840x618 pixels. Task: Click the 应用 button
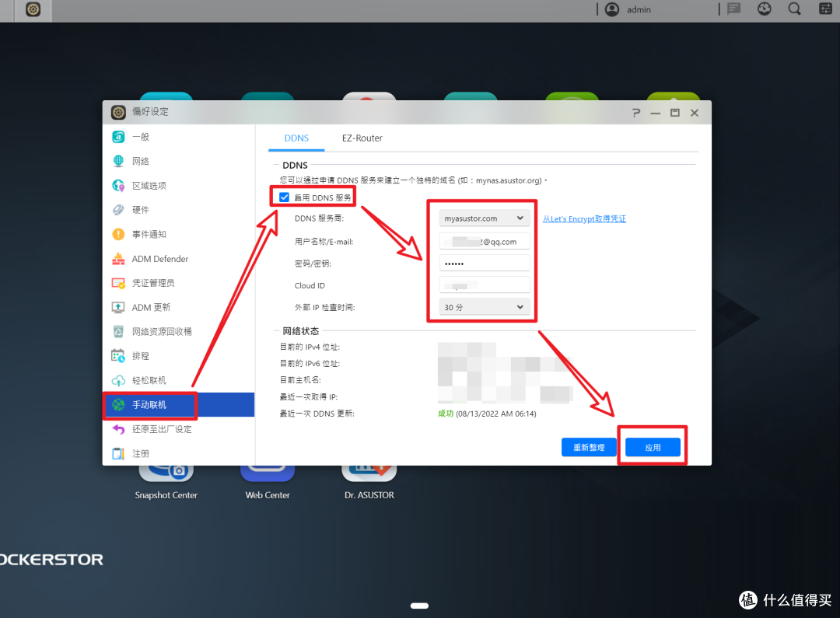point(653,447)
